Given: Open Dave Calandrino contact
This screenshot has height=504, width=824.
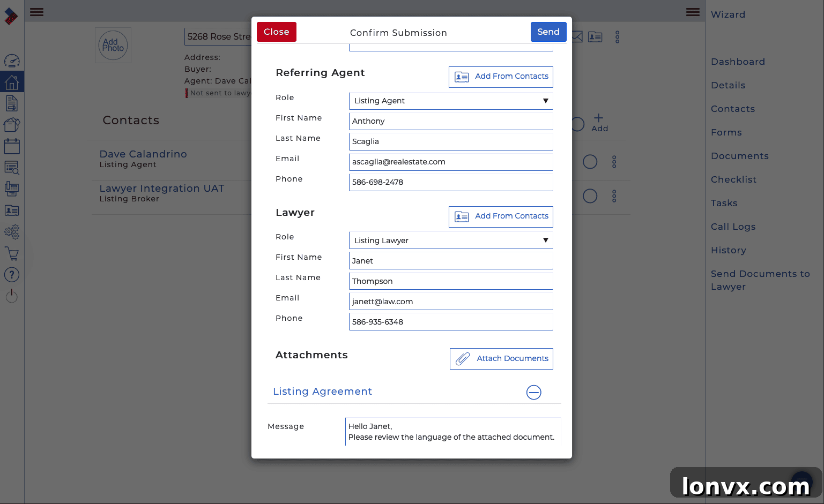Looking at the screenshot, I should coord(143,154).
